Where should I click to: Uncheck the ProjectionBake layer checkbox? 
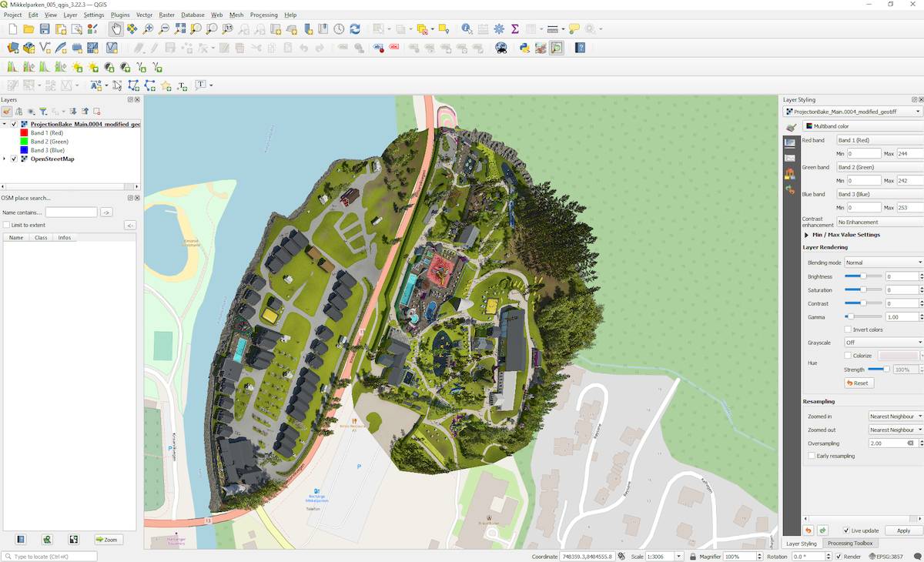pyautogui.click(x=14, y=124)
